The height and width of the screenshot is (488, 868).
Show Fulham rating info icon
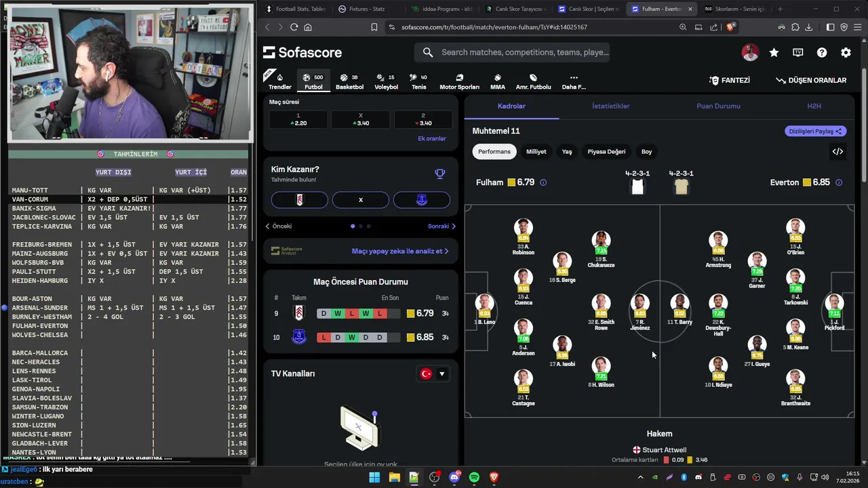click(543, 182)
